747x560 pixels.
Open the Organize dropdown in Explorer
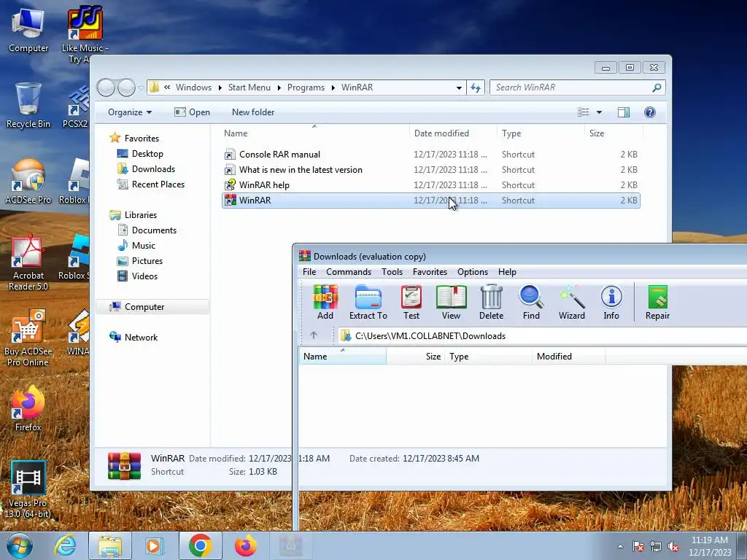pyautogui.click(x=130, y=112)
